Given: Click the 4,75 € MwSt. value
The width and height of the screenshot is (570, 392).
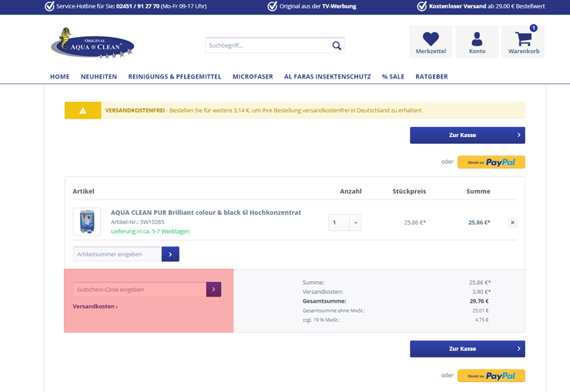Looking at the screenshot, I should [481, 320].
